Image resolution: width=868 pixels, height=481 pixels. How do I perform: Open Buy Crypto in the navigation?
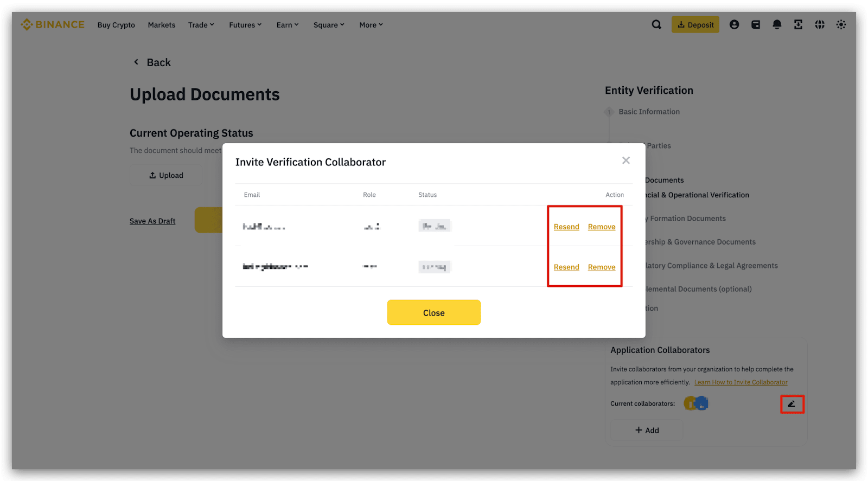click(x=116, y=25)
